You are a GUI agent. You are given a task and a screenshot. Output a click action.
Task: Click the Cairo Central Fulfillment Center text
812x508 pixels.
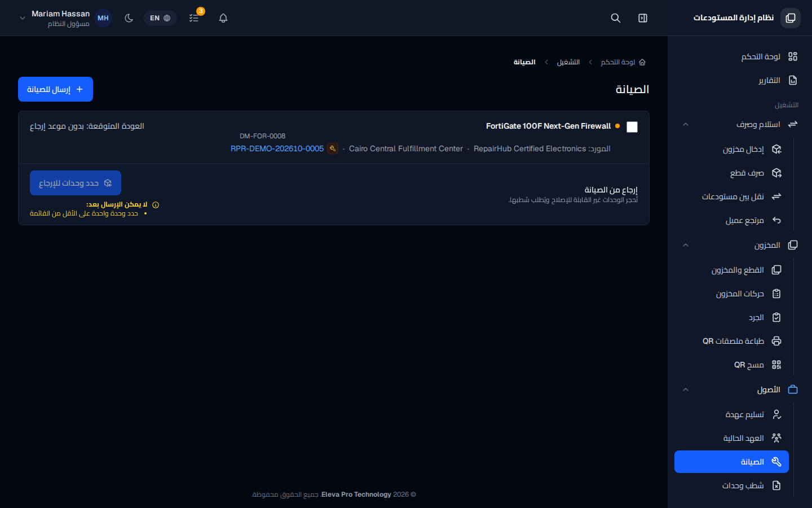point(406,148)
